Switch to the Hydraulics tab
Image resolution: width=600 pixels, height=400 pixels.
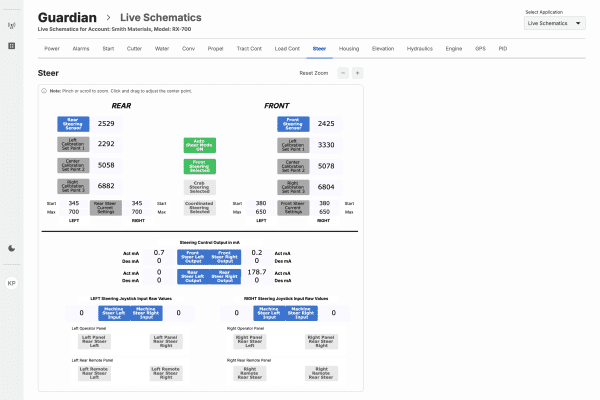[x=420, y=49]
